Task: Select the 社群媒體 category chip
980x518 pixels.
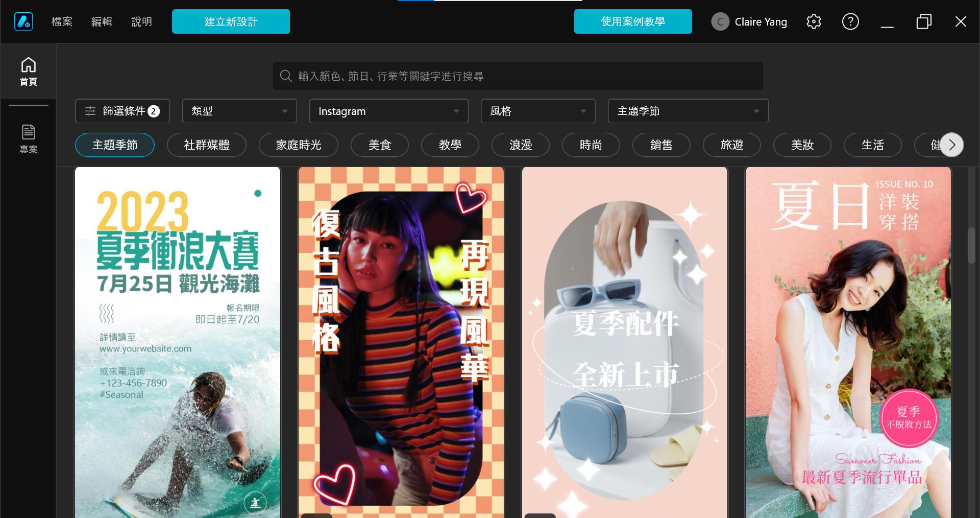Action: tap(207, 145)
